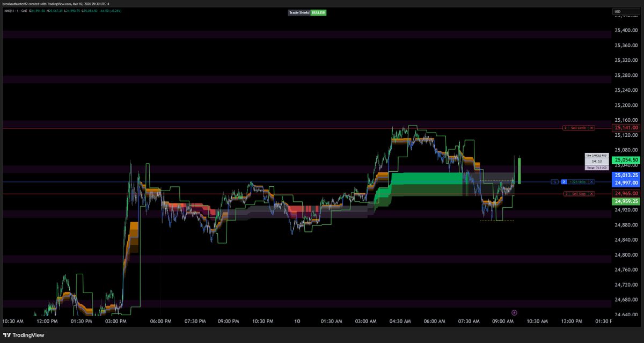Select the Sell Limit order label
The image size is (644, 343).
tap(578, 128)
